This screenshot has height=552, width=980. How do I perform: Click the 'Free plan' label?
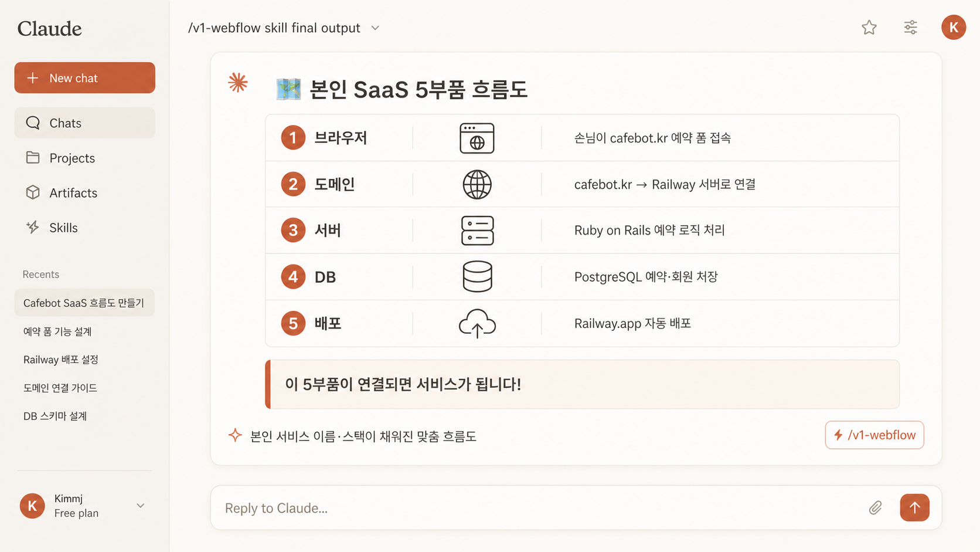tap(76, 513)
